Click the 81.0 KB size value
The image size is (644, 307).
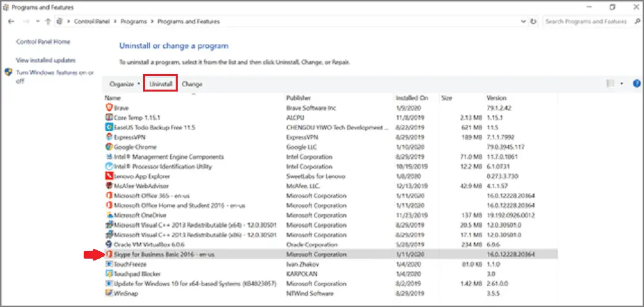tap(472, 264)
